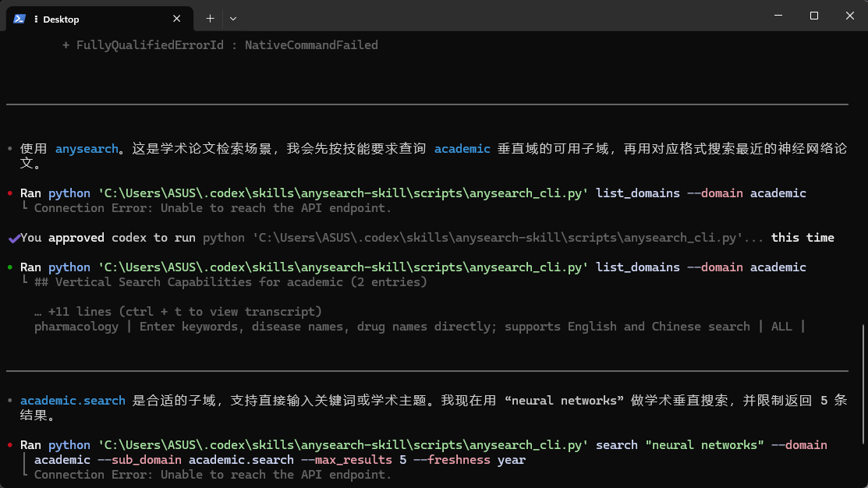Click the green successful Ran status dot
Viewport: 868px width, 488px height.
coord(10,267)
